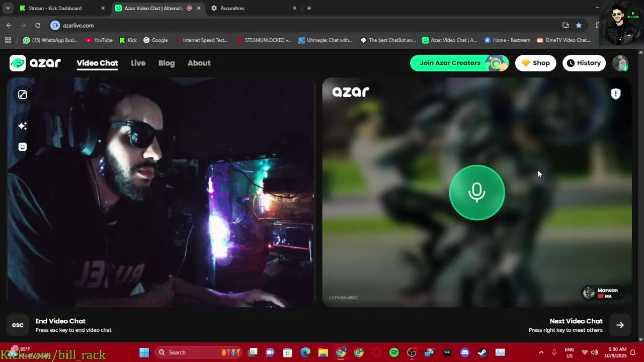Screen dimensions: 644x362
Task: Click the taskbar Search box
Action: click(x=199, y=352)
